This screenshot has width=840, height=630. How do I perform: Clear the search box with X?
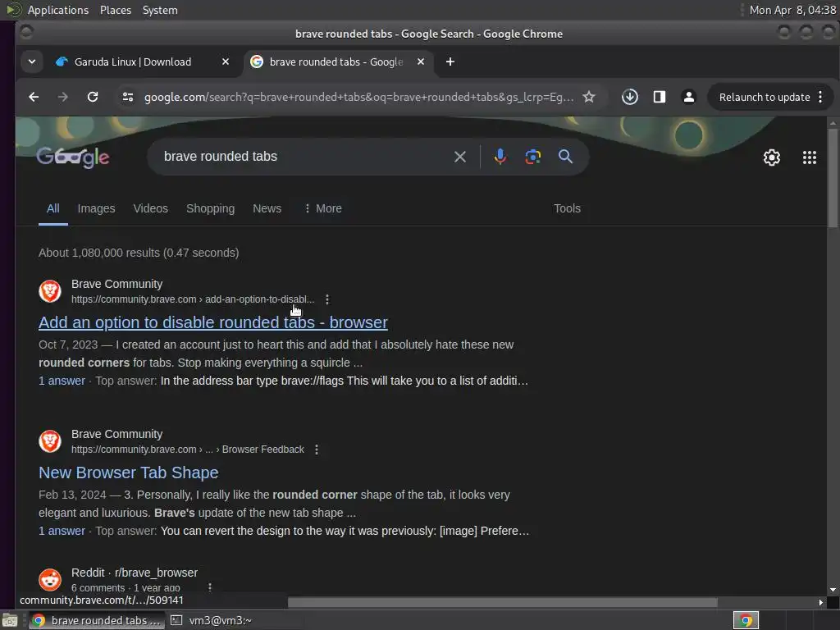click(459, 157)
